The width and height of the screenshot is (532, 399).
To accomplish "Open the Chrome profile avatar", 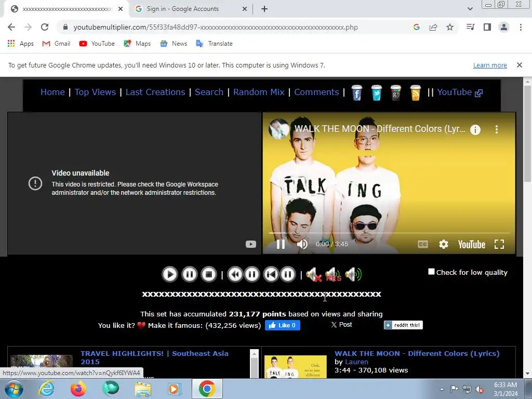I will [x=504, y=27].
